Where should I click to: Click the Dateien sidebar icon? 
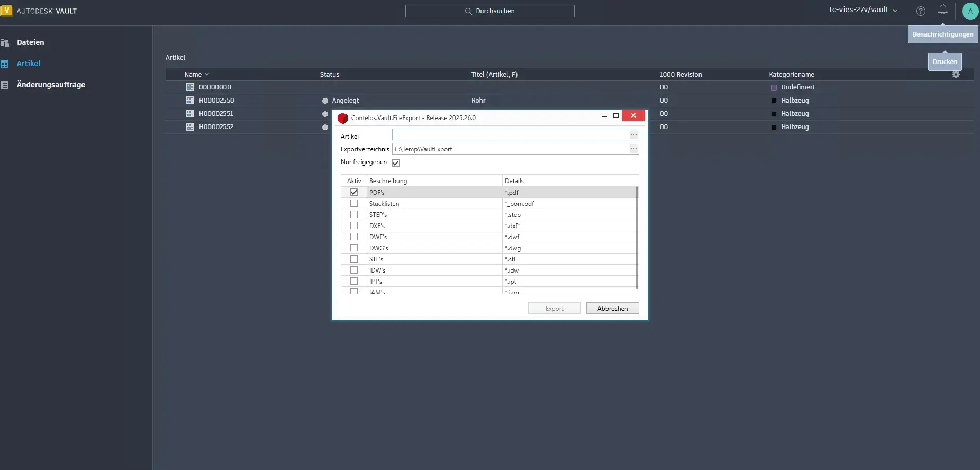pyautogui.click(x=5, y=43)
